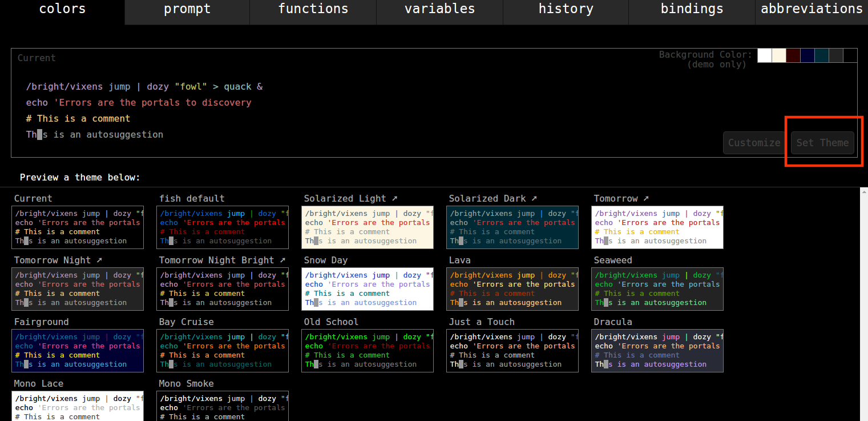868x421 pixels.
Task: Open the Solarized Dark external link arrow
Action: (534, 198)
